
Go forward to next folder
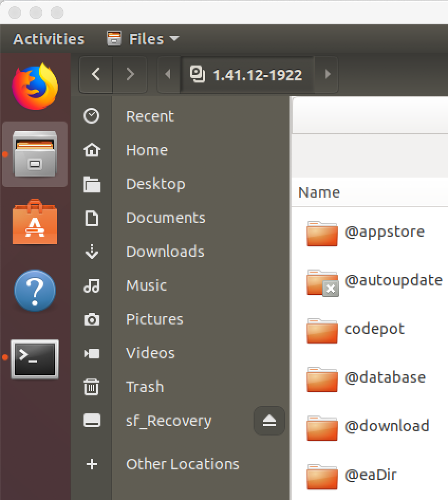tap(130, 75)
